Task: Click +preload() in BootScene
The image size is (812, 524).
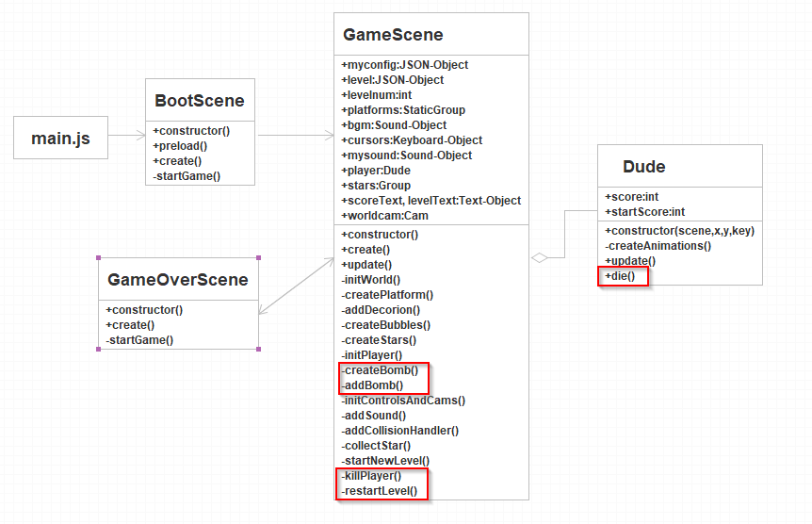Action: pyautogui.click(x=179, y=146)
